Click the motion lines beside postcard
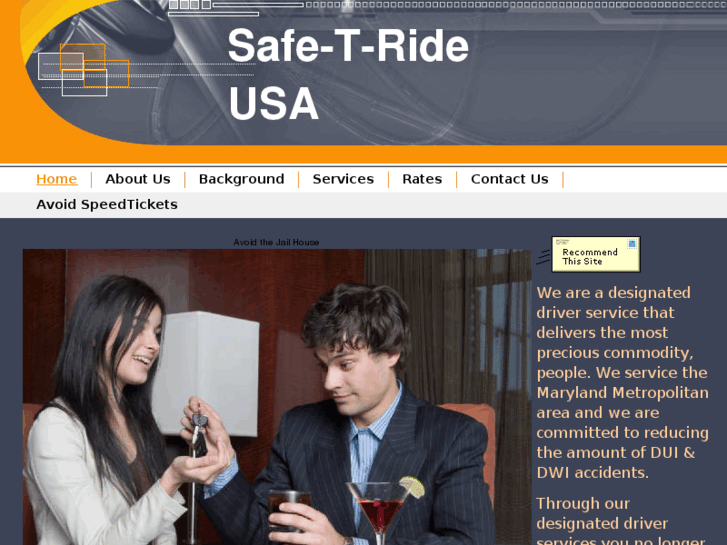Image resolution: width=727 pixels, height=545 pixels. [543, 257]
